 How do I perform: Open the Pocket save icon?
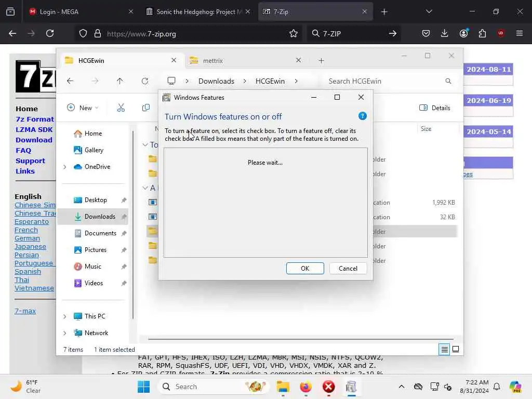[x=426, y=33]
